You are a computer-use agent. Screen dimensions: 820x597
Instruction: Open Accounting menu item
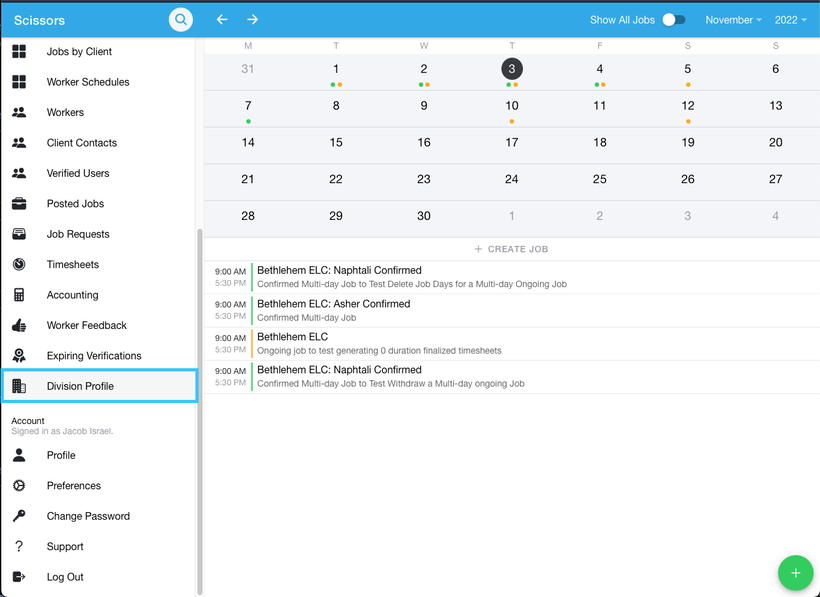coord(99,295)
